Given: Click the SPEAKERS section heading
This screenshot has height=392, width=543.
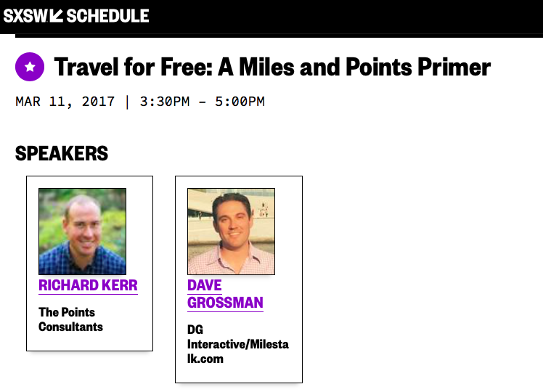Looking at the screenshot, I should (x=62, y=153).
